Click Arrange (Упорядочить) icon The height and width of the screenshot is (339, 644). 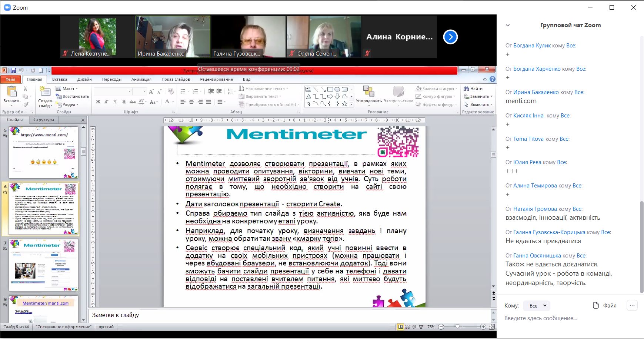click(x=368, y=91)
